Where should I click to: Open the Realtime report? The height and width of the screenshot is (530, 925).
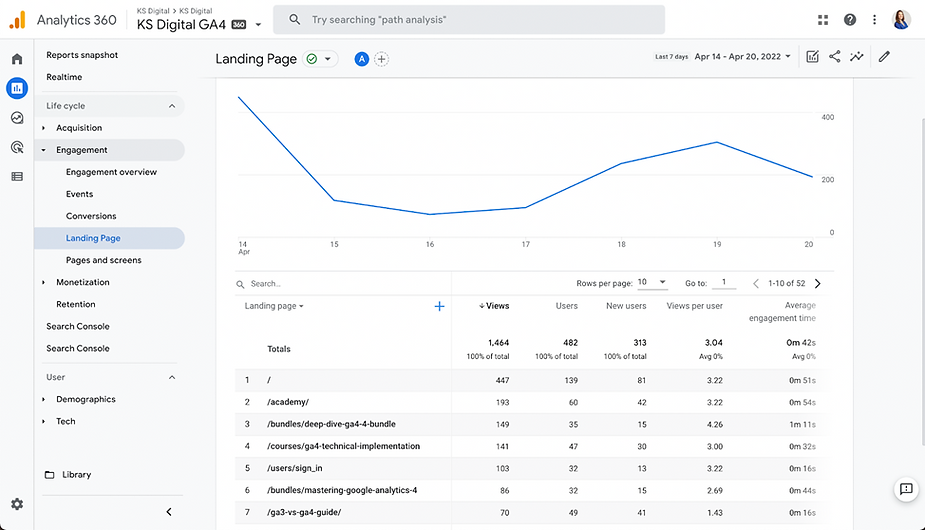coord(64,77)
